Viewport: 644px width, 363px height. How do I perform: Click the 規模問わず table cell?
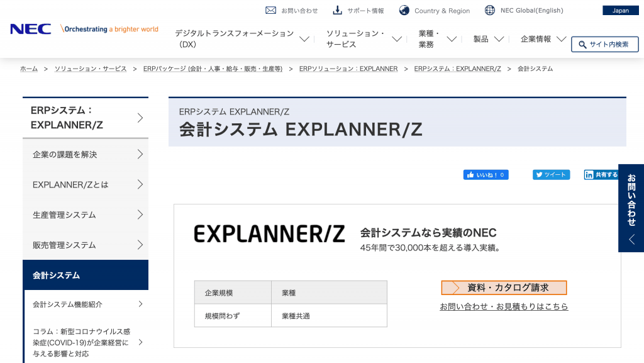tap(233, 316)
